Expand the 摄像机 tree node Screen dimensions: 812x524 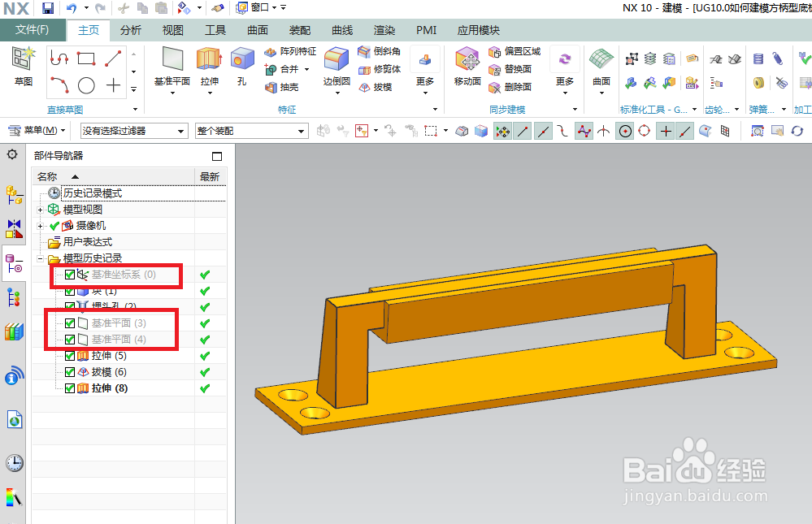pos(40,226)
